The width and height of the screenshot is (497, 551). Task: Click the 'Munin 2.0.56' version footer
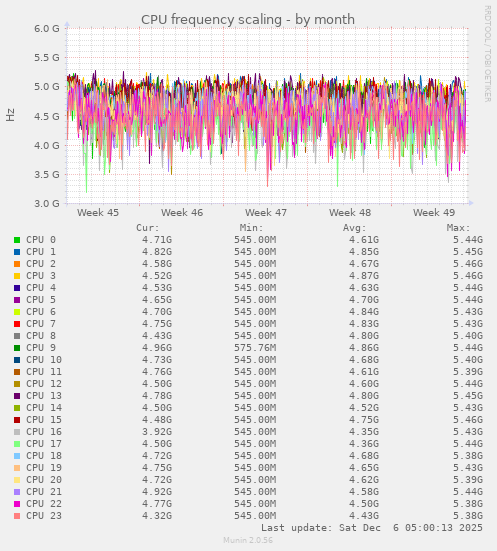[248, 540]
